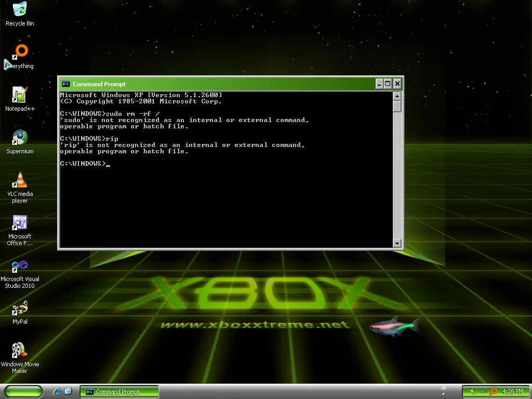Minimize the Command Prompt window
Image resolution: width=532 pixels, height=399 pixels.
click(379, 84)
